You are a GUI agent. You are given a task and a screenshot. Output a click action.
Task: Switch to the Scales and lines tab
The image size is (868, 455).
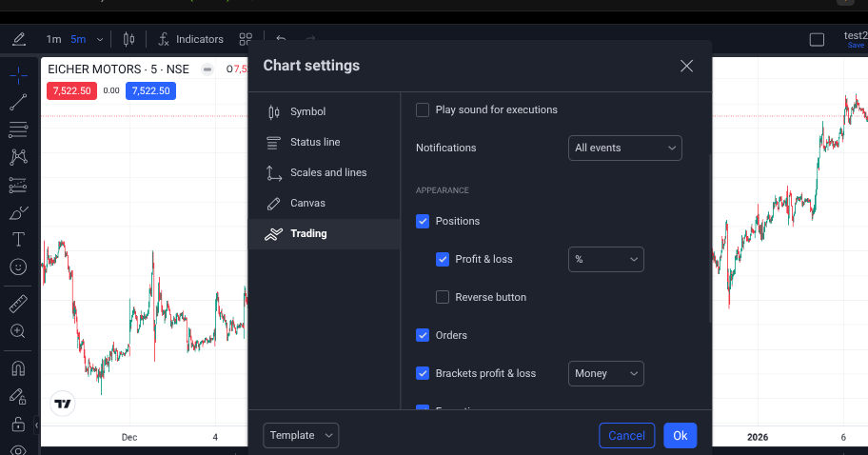pyautogui.click(x=327, y=172)
